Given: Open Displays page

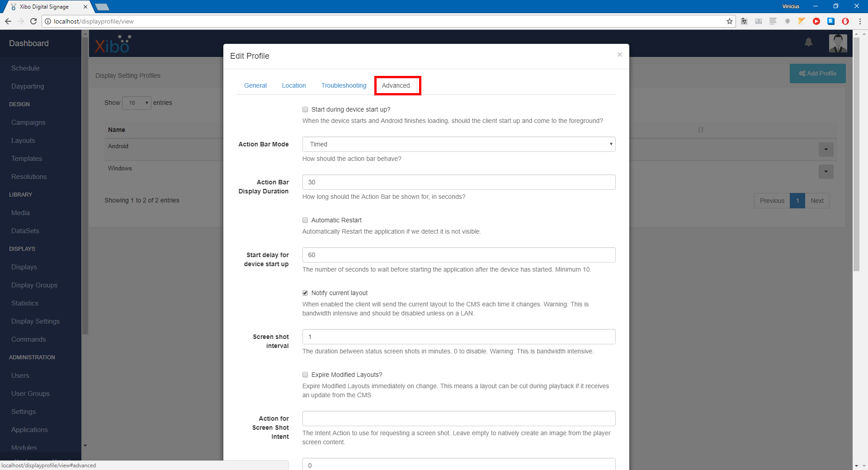Looking at the screenshot, I should point(24,267).
